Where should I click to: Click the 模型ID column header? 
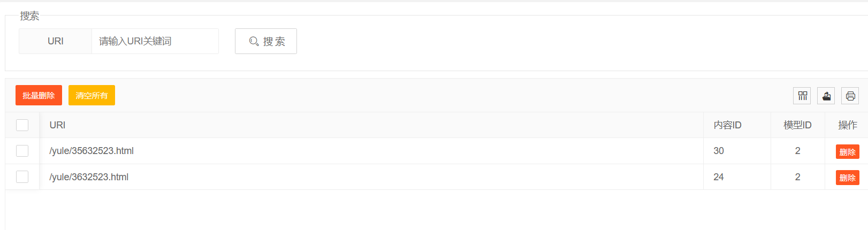(x=797, y=125)
